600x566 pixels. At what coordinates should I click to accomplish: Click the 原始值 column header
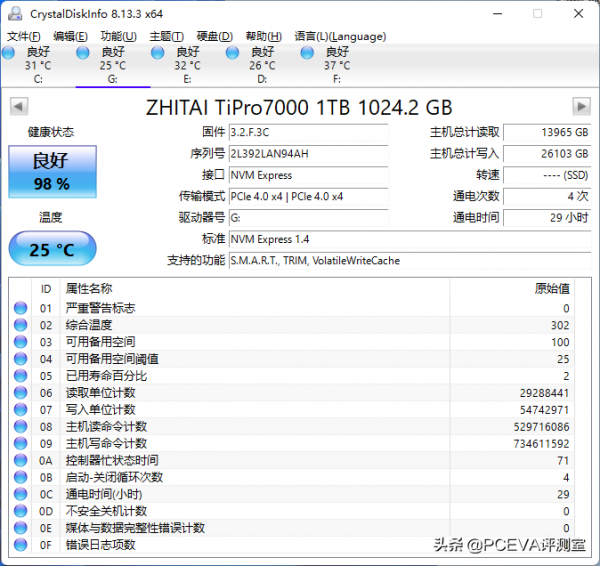pyautogui.click(x=512, y=289)
